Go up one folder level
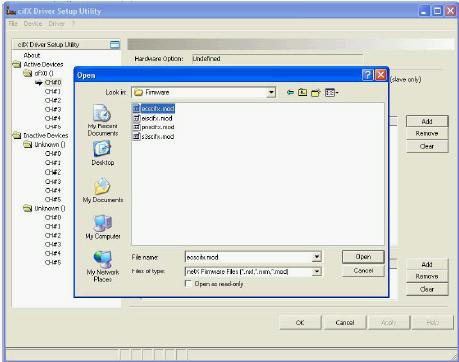The image size is (459, 362). 302,92
